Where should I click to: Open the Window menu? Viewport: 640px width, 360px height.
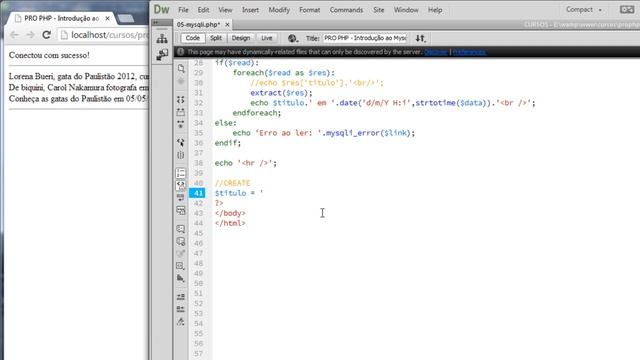406,10
